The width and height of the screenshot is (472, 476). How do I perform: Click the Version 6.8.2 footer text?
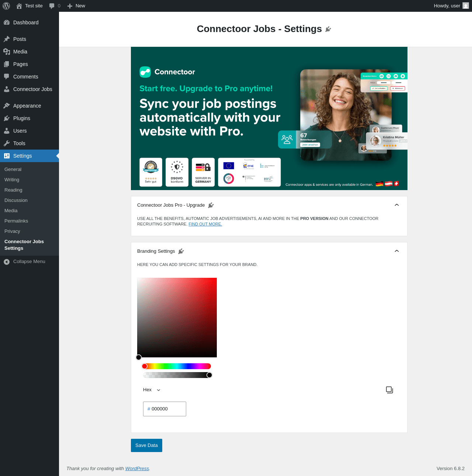coord(451,469)
